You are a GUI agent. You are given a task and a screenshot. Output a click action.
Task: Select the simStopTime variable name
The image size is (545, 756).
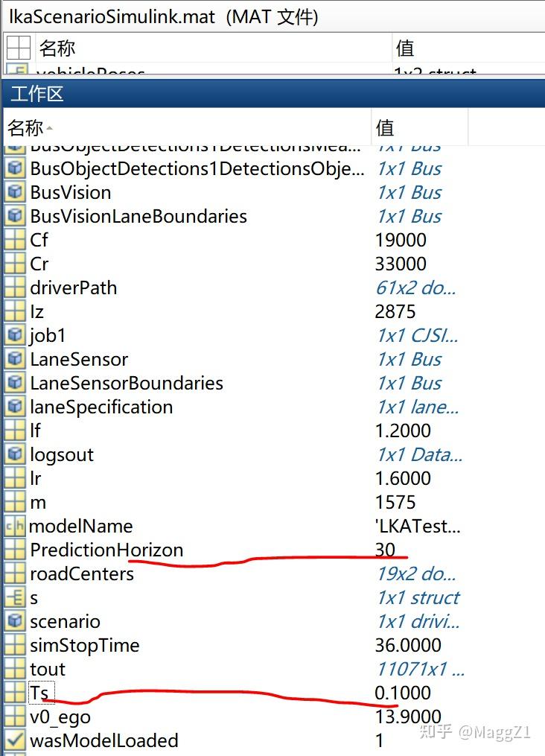click(x=85, y=645)
